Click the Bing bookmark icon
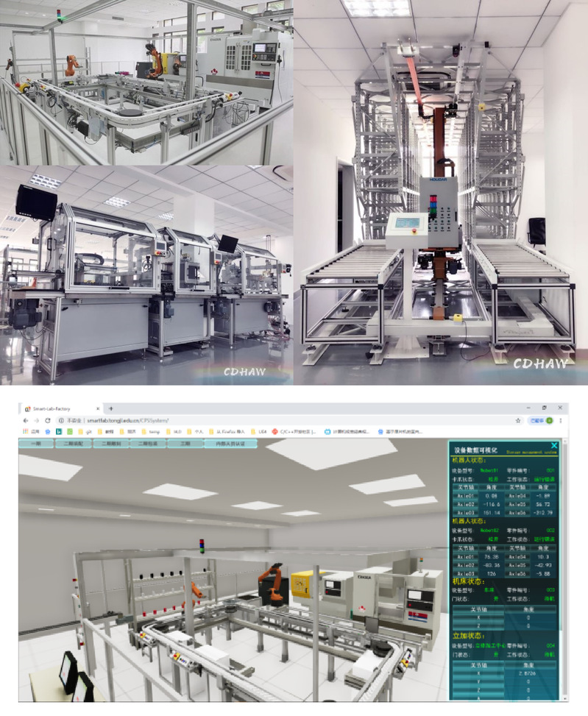 [58, 431]
